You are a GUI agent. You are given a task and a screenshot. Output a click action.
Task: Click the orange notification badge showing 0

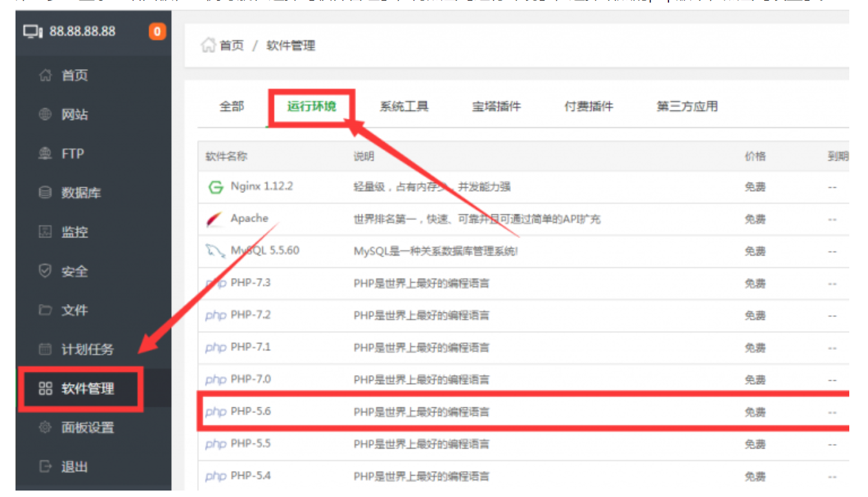coord(157,31)
